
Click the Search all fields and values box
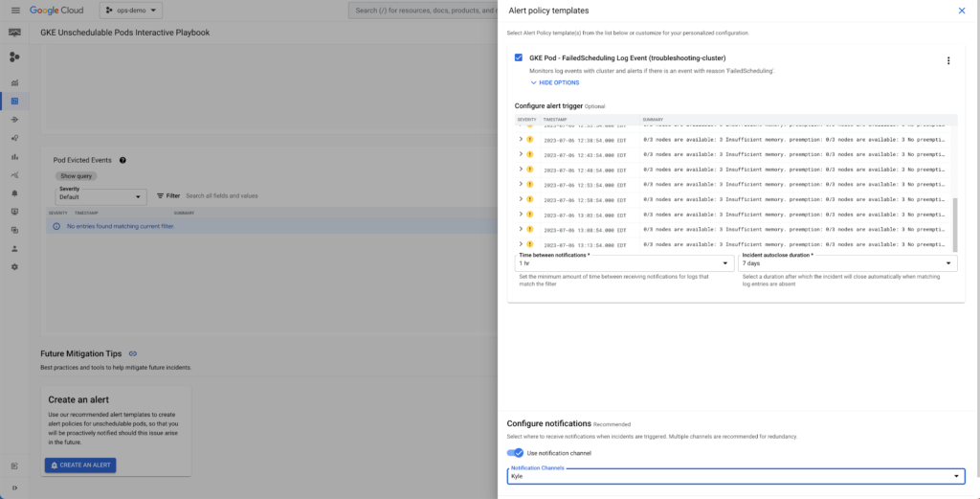(222, 195)
